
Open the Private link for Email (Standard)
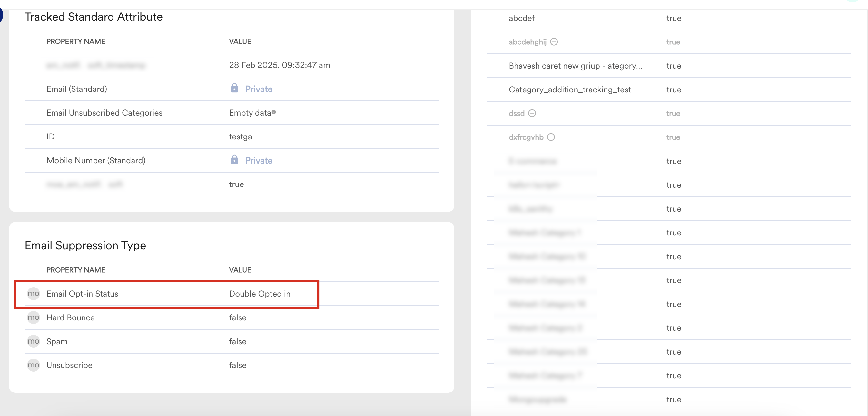click(x=259, y=89)
